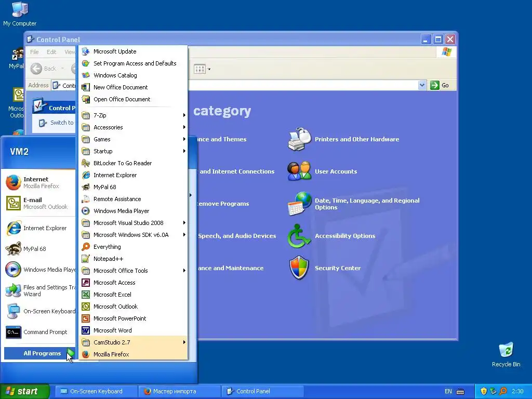
Task: Open the Address bar dropdown arrow
Action: coord(422,85)
